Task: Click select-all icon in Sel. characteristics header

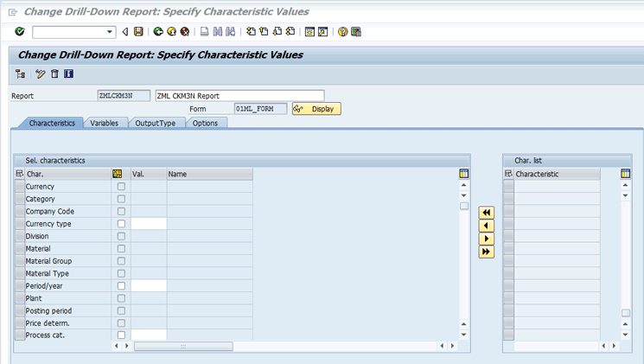Action: coord(19,174)
